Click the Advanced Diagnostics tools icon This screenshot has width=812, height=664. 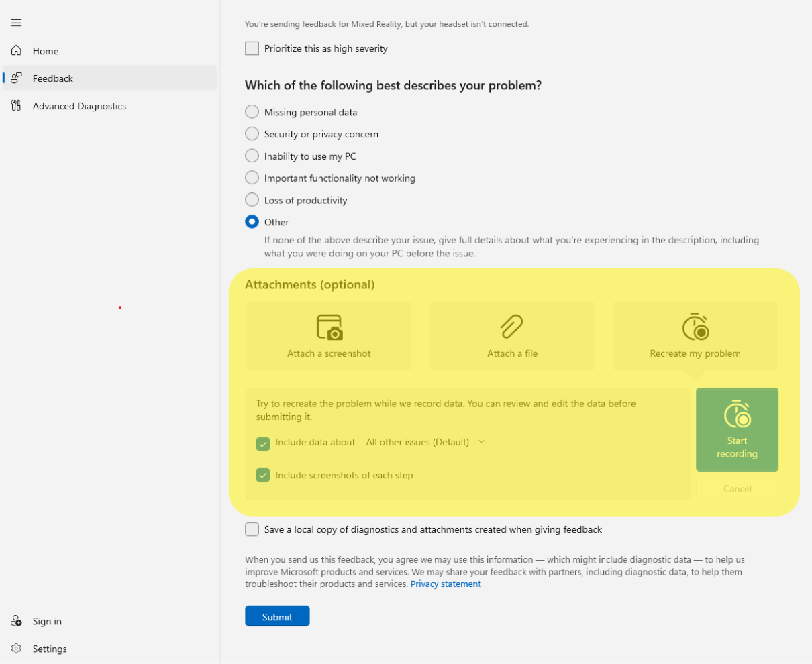[16, 105]
